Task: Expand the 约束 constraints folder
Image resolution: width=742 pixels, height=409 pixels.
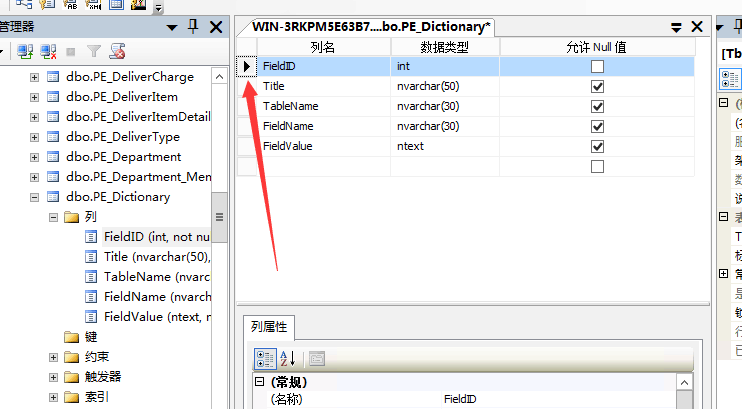Action: click(53, 357)
